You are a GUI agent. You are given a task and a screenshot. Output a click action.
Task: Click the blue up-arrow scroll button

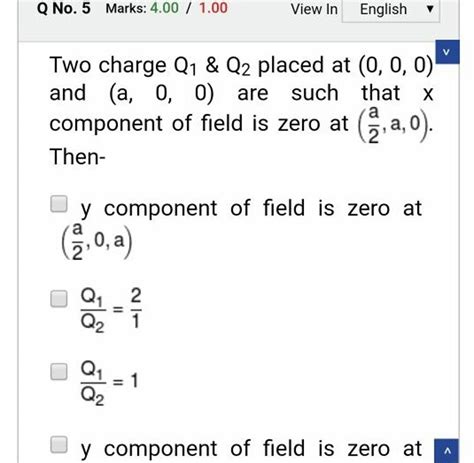coord(447,451)
